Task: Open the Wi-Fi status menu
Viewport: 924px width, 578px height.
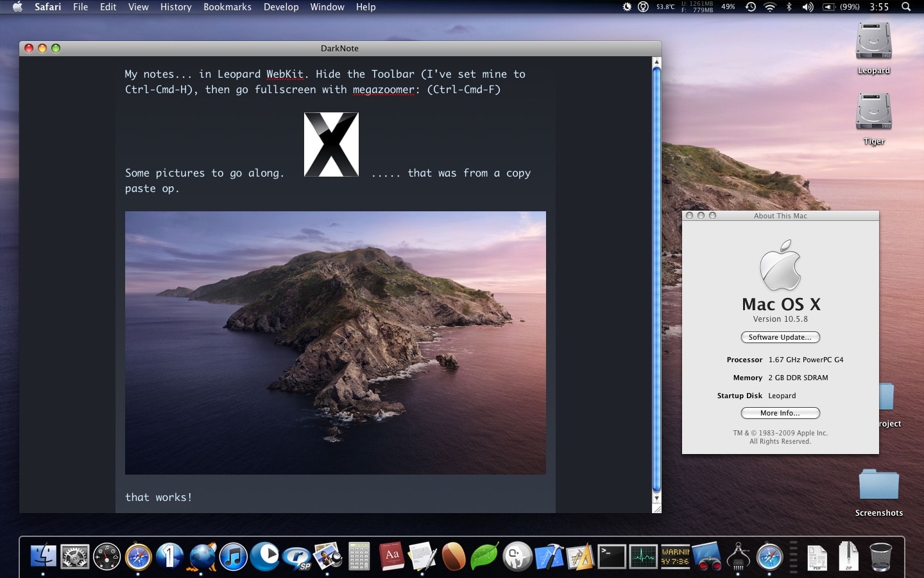Action: 770,7
